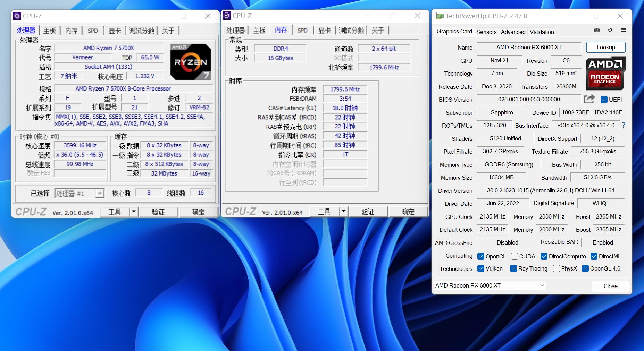Image resolution: width=644 pixels, height=351 pixels.
Task: Click the refresh icon in GPU-Z toolbar
Action: [610, 30]
